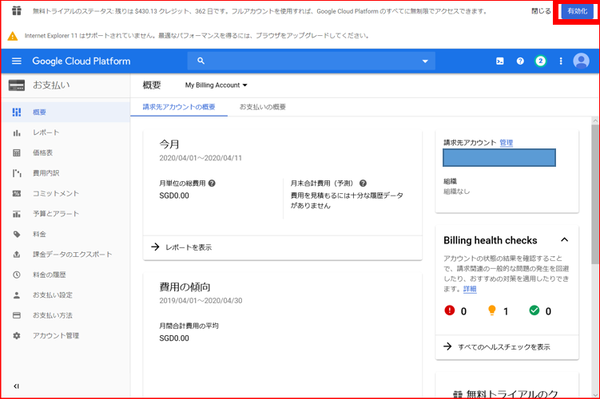
Task: Expand the My Billing Account dropdown
Action: [216, 85]
